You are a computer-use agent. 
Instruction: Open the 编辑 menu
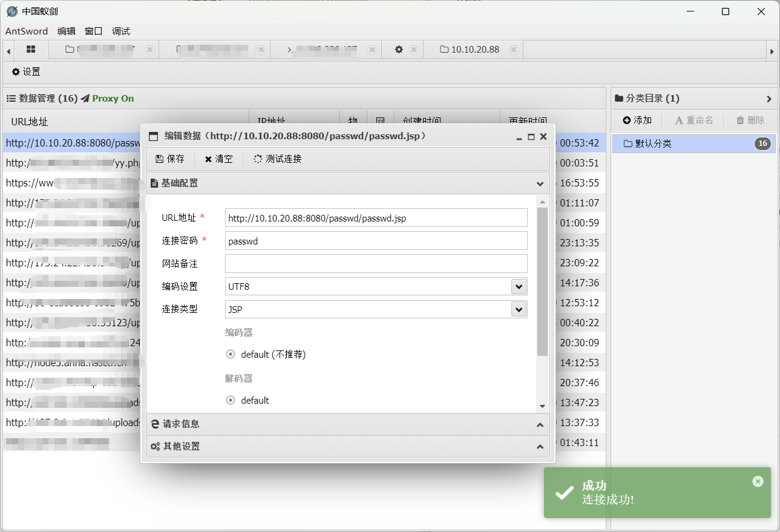click(67, 31)
